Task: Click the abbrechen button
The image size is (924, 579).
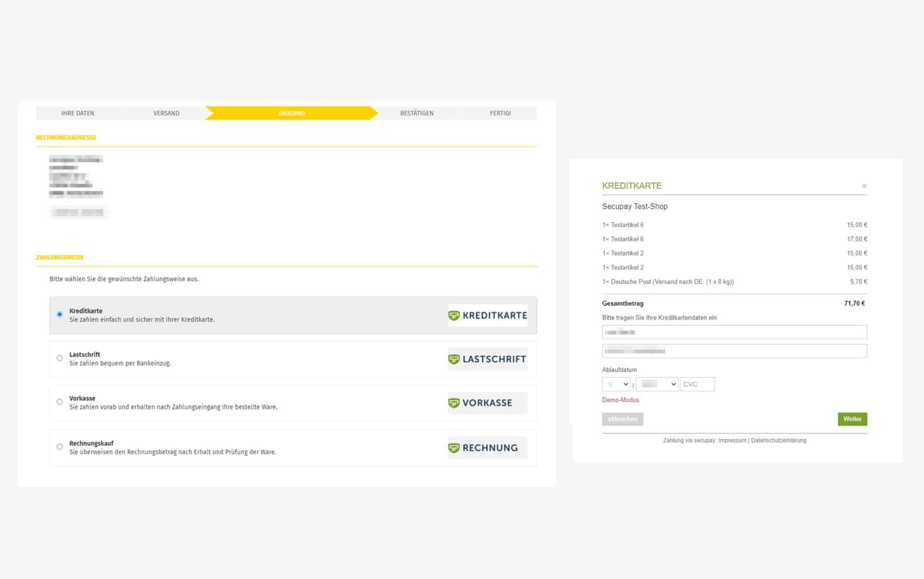Action: coord(622,419)
